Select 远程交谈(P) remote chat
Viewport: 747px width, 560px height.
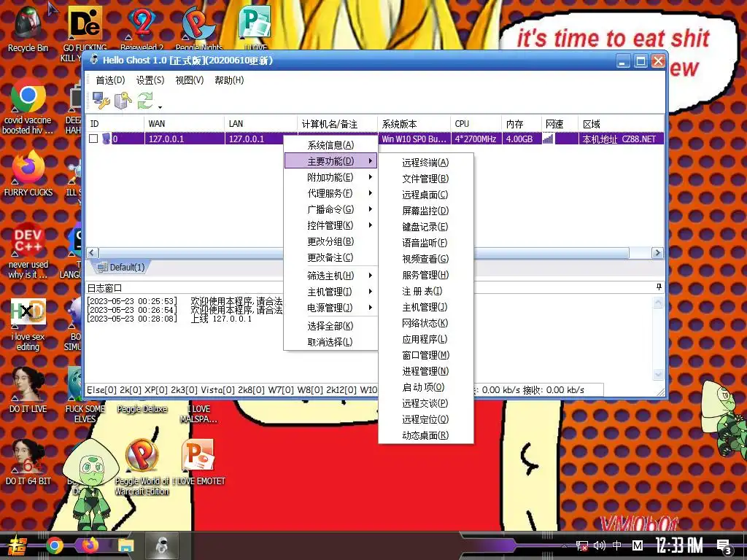pyautogui.click(x=425, y=403)
